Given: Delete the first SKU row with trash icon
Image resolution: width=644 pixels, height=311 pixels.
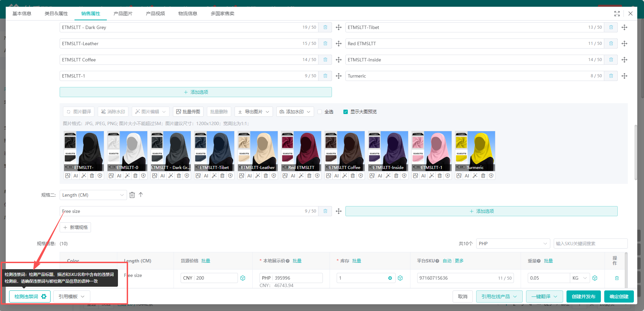Looking at the screenshot, I should 617,278.
